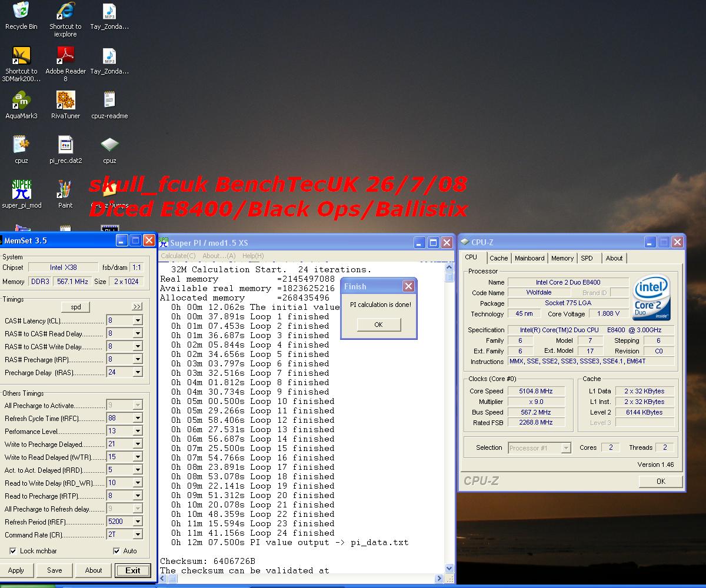This screenshot has height=588, width=706.
Task: Click the Save button in MemSet
Action: 54,570
